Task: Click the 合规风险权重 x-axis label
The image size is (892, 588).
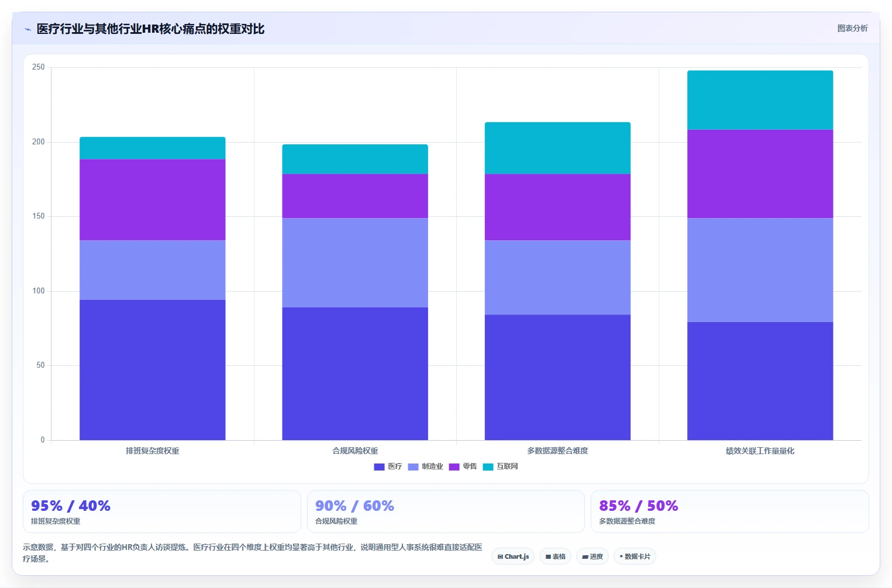Action: click(x=355, y=451)
